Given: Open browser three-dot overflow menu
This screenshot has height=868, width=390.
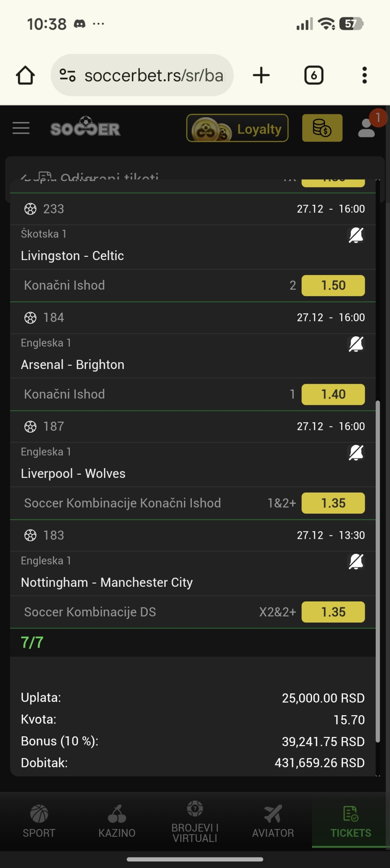Looking at the screenshot, I should (x=364, y=75).
